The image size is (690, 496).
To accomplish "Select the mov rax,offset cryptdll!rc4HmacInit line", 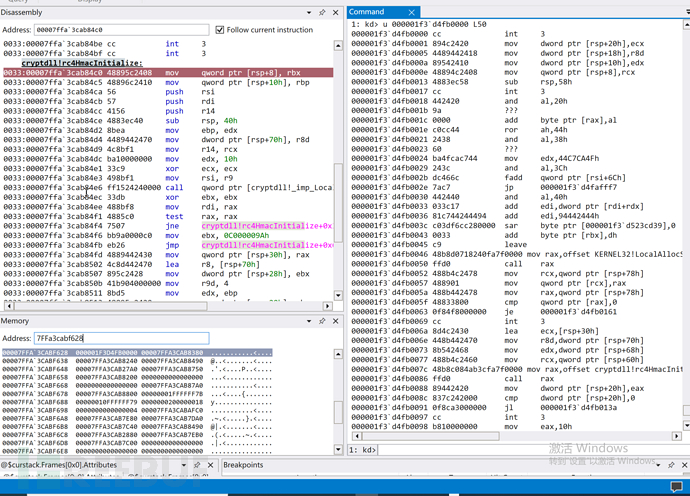I will point(517,369).
